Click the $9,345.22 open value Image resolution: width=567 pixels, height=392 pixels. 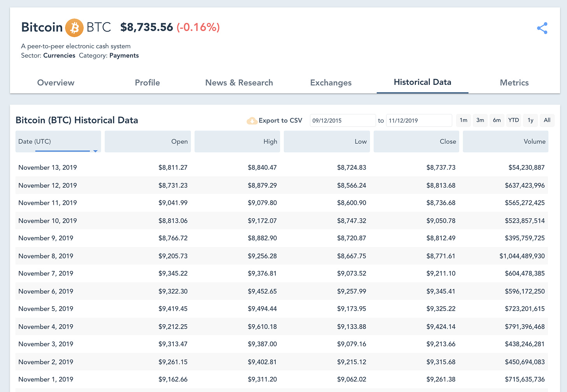[173, 273]
